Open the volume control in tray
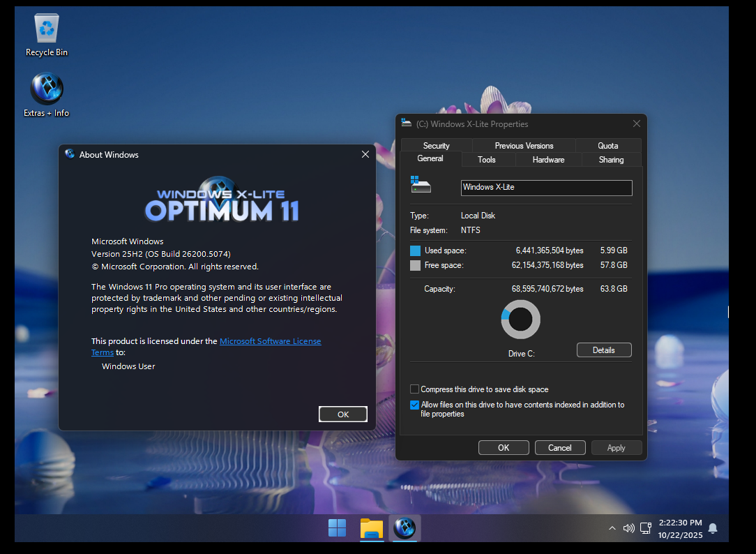 click(x=628, y=528)
